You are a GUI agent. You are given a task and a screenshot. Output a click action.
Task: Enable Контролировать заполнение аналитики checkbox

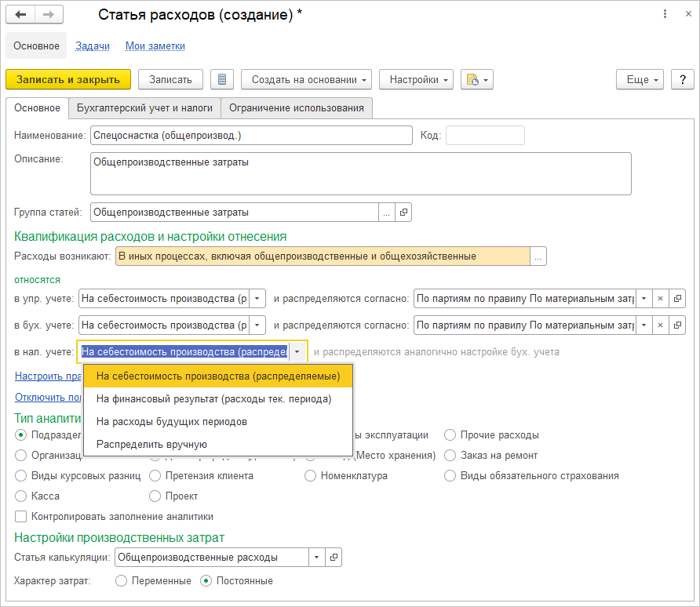[21, 517]
